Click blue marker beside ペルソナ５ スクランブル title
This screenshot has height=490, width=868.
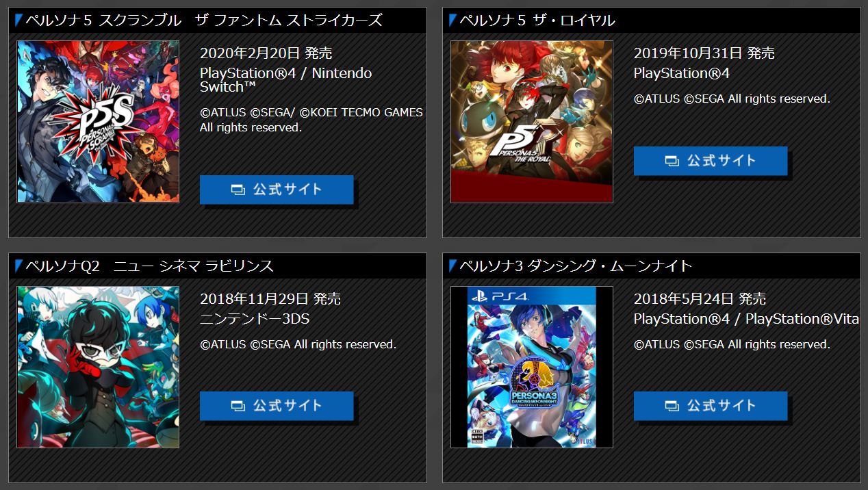pyautogui.click(x=18, y=20)
